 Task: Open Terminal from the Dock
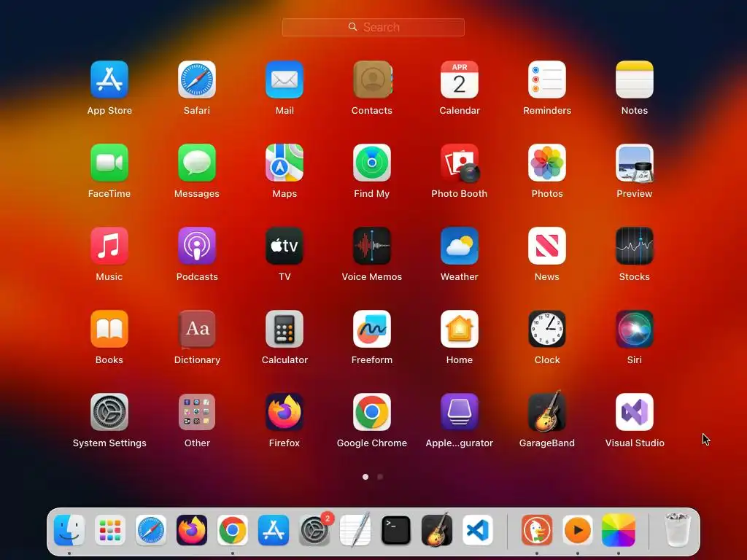[x=396, y=530]
